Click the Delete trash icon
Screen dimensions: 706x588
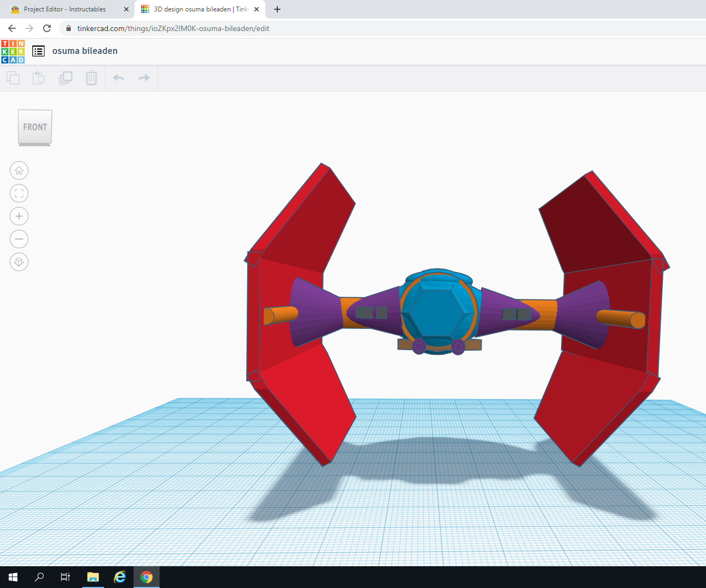[92, 78]
